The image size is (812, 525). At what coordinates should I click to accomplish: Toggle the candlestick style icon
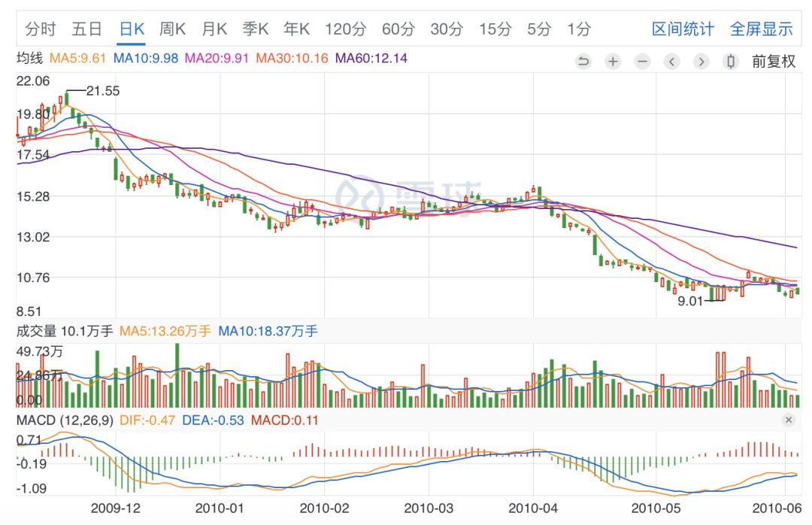coord(731,62)
